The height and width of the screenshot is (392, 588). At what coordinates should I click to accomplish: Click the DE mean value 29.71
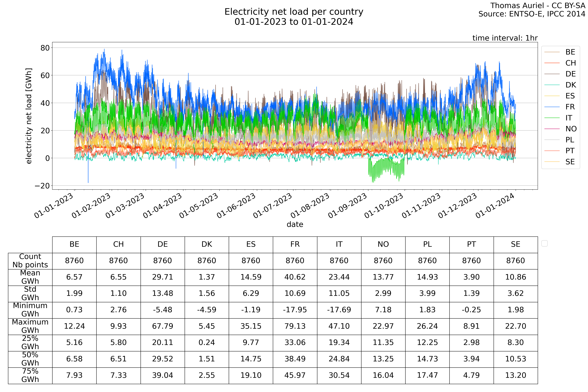point(163,277)
